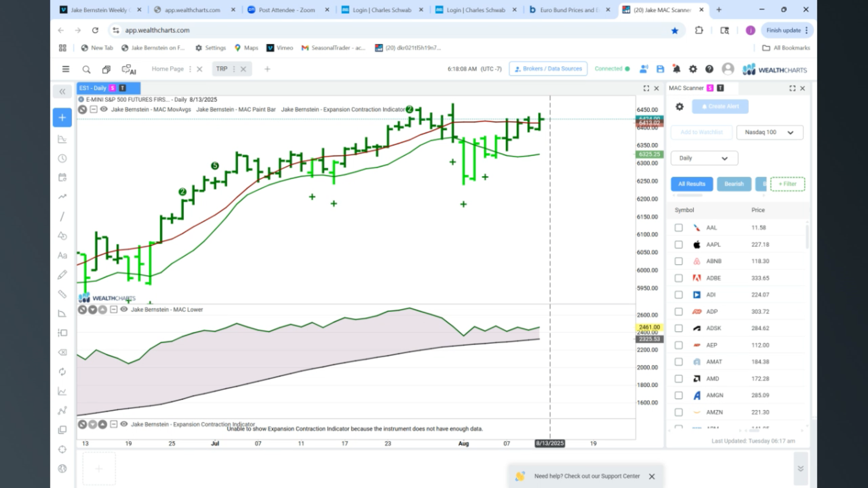Maximize the ES1 chart panel
Viewport: 868px width, 488px height.
(x=646, y=89)
